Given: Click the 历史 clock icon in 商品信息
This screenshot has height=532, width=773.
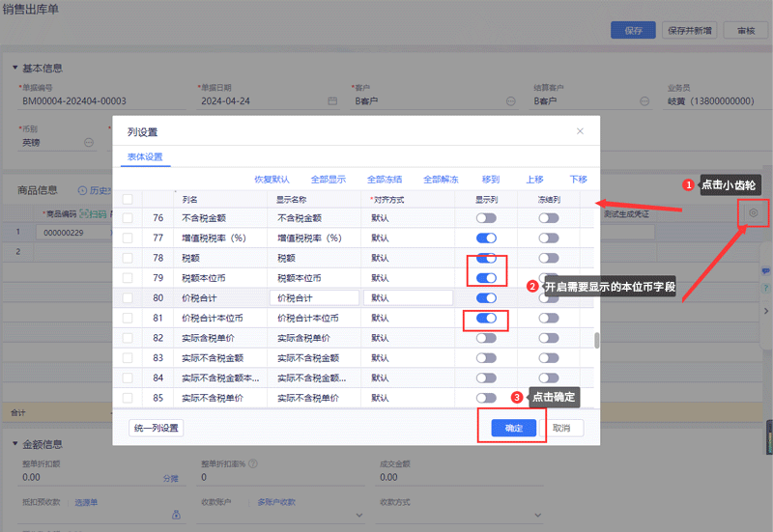Looking at the screenshot, I should 82,190.
